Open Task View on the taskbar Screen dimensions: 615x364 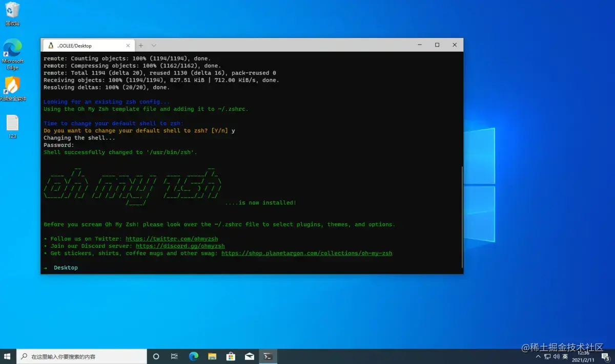174,356
